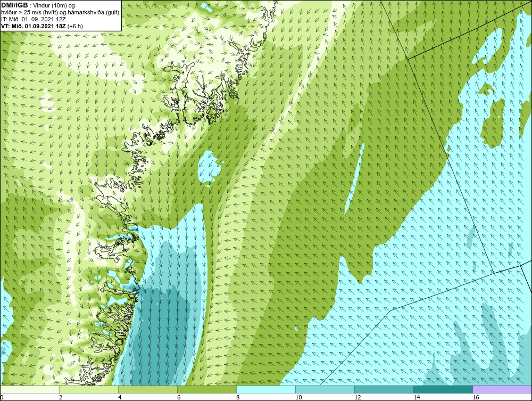Click the 4–6 green legend swatch

coord(148,389)
